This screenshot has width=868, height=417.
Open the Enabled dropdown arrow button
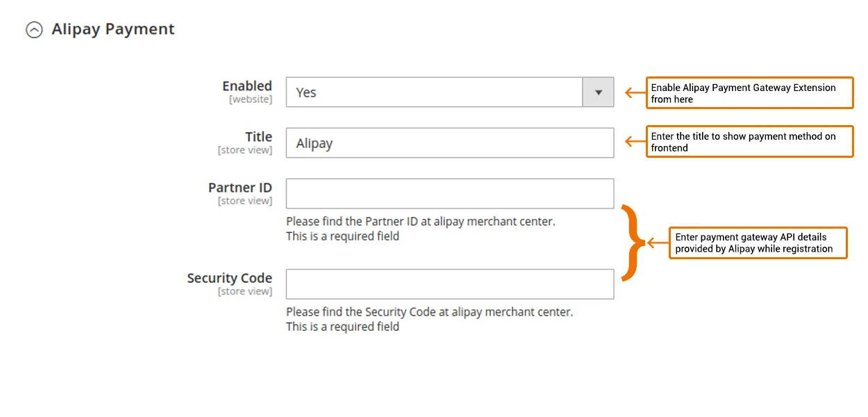pyautogui.click(x=598, y=92)
